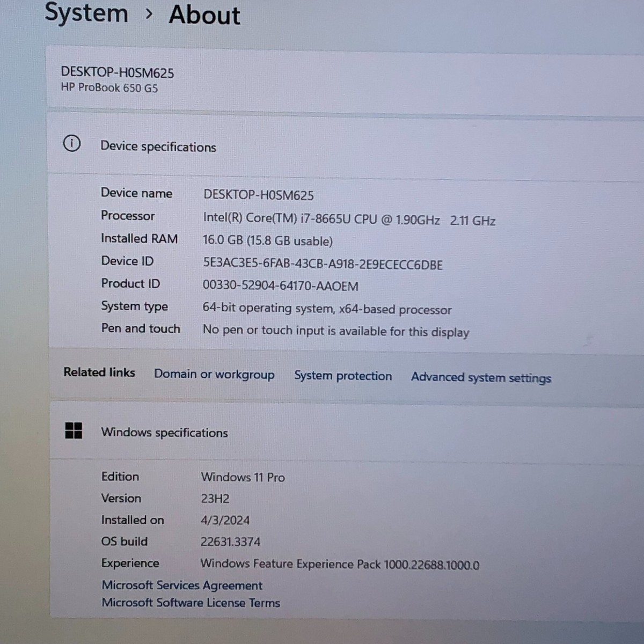Viewport: 644px width, 644px height.
Task: Click the Processor label
Action: (x=128, y=215)
